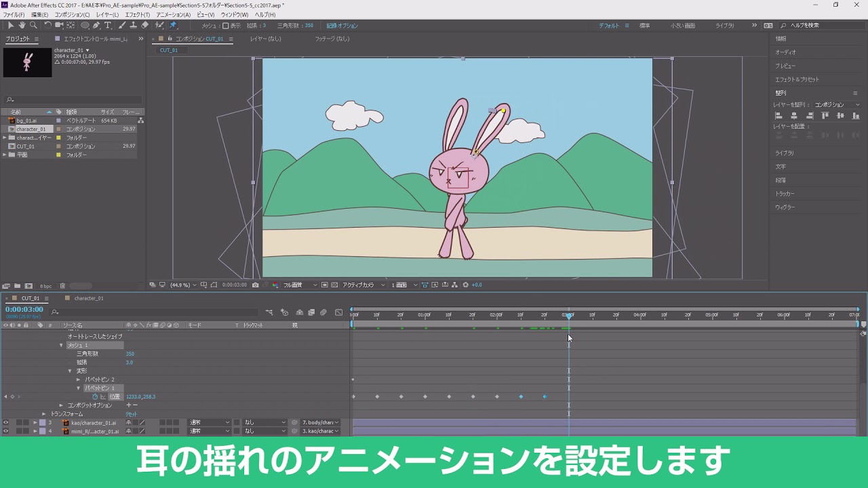Screen dimensions: 868x488
Task: Switch to the エフェクトコントロール panel tab
Action: click(95, 39)
